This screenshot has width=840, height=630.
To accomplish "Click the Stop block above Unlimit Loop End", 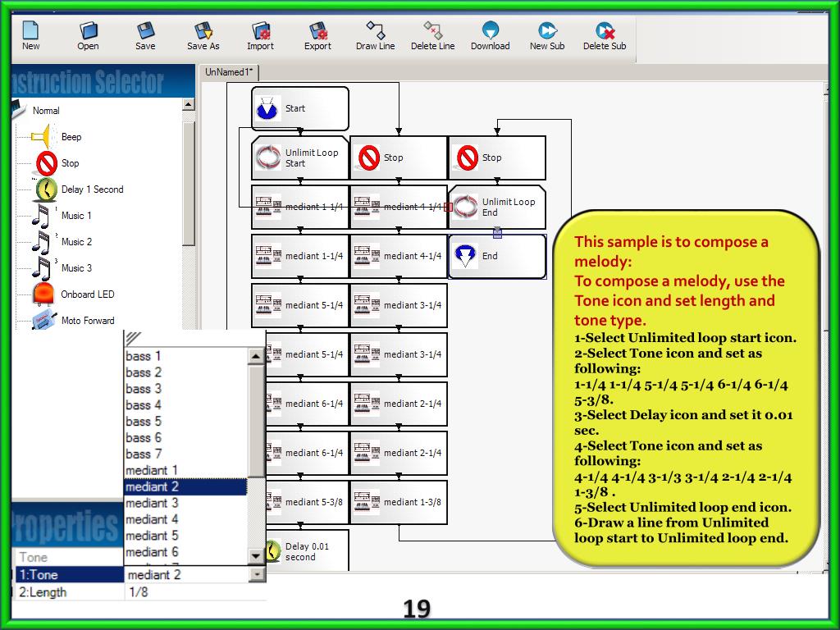I will [x=497, y=158].
